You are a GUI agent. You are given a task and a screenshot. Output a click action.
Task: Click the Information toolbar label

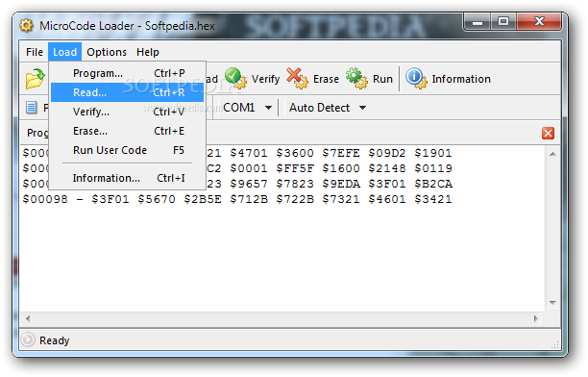tap(461, 79)
